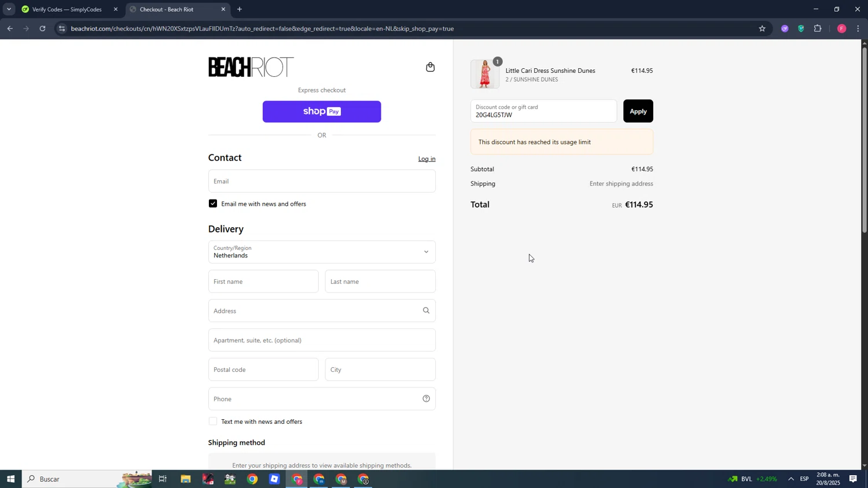The image size is (868, 488).
Task: Open Google Chrome from the taskbar
Action: pyautogui.click(x=252, y=479)
